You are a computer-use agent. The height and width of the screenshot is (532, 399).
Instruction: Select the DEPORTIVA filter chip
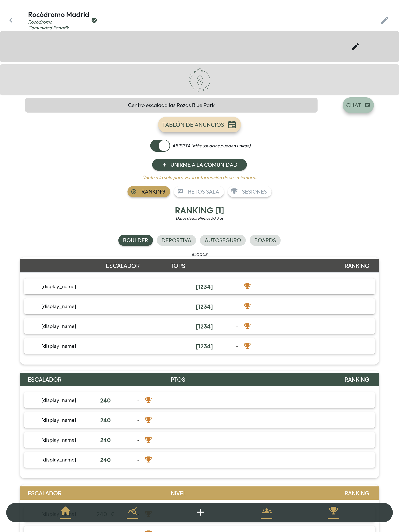pyautogui.click(x=176, y=240)
